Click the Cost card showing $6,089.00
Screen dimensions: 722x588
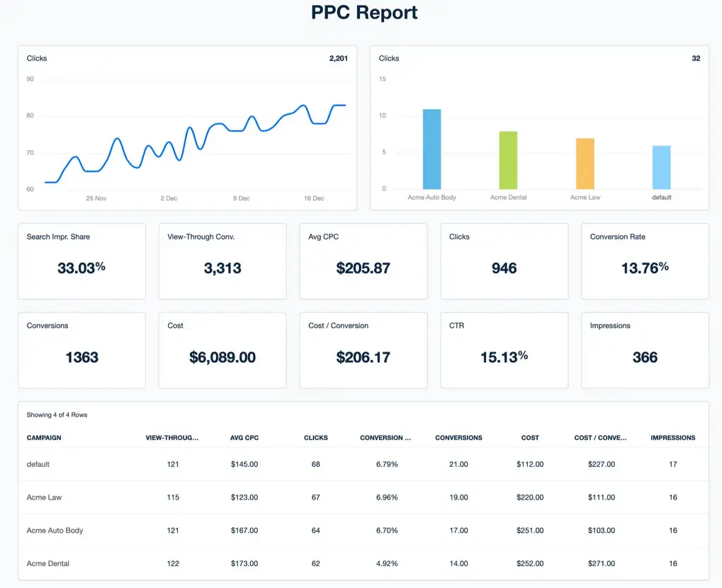point(222,349)
